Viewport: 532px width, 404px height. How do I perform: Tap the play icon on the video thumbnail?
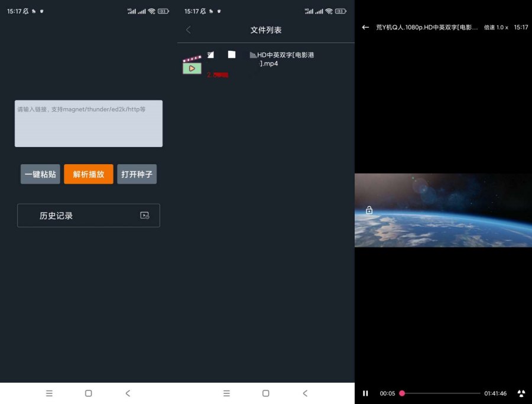coord(191,68)
